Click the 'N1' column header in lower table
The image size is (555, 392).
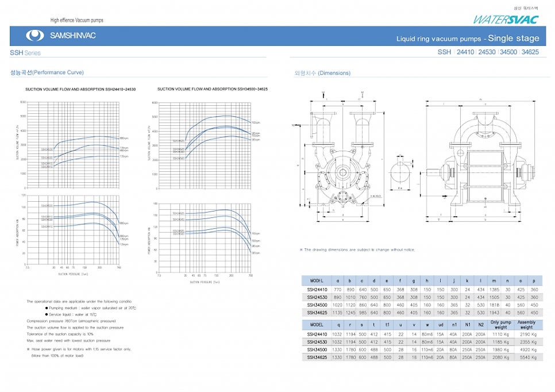[x=468, y=324]
